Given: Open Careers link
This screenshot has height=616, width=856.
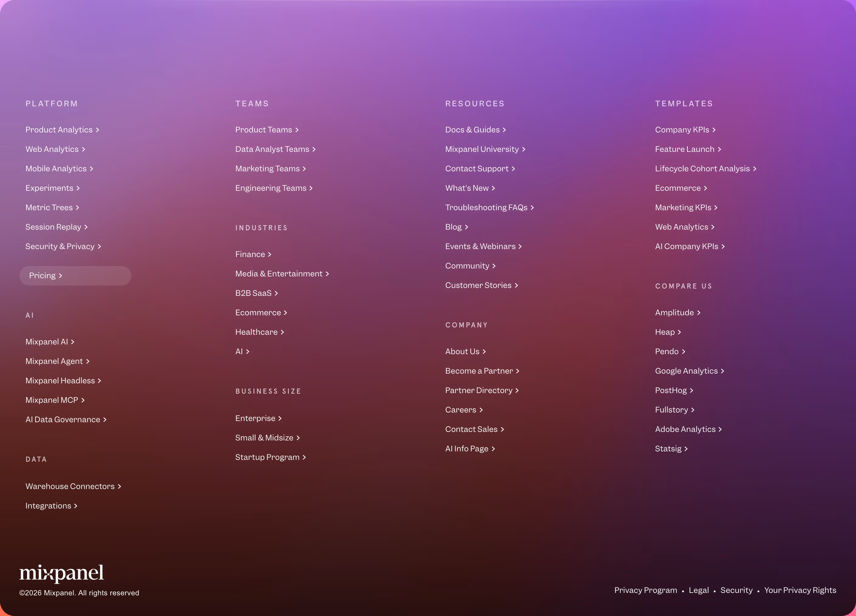Looking at the screenshot, I should 464,410.
